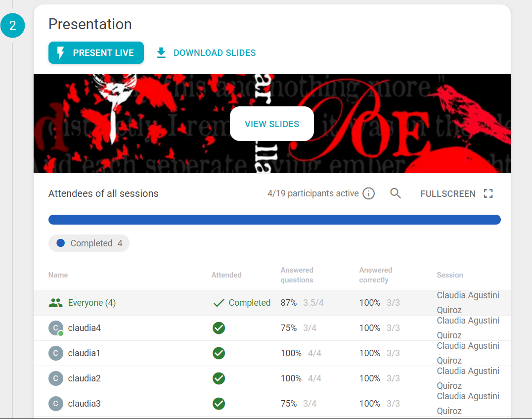Click the green attended checkmark for claudia3

pyautogui.click(x=219, y=403)
